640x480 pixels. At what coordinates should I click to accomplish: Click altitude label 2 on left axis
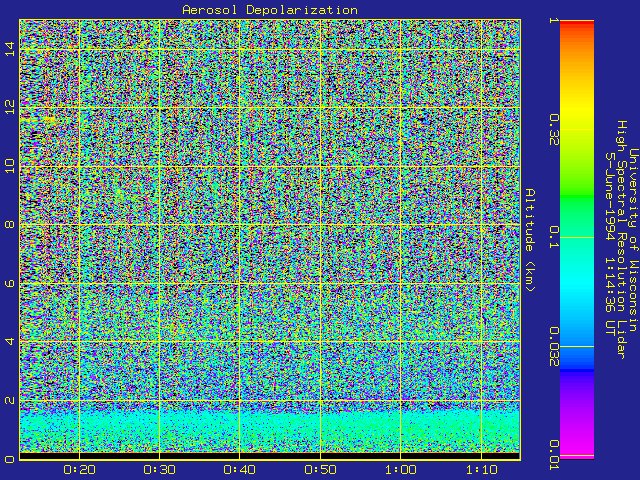tap(10, 400)
